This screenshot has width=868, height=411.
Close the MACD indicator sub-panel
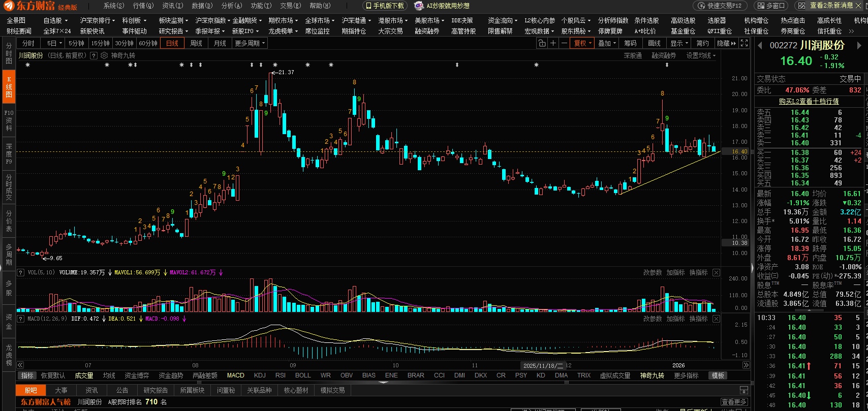[716, 319]
